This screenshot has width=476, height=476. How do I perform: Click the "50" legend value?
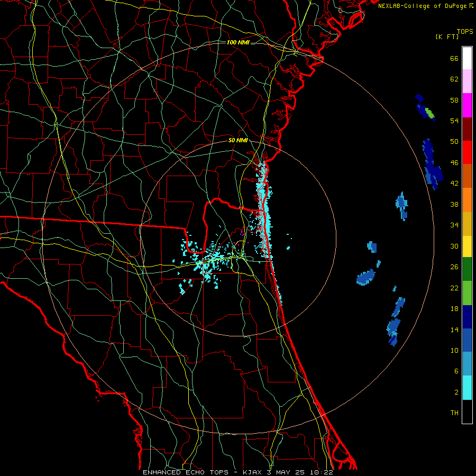454,142
